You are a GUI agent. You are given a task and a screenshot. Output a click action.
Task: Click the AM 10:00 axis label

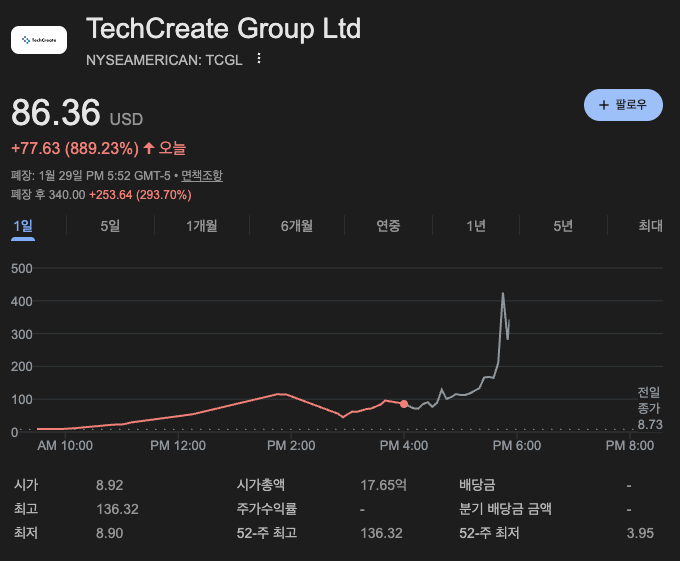pos(65,445)
